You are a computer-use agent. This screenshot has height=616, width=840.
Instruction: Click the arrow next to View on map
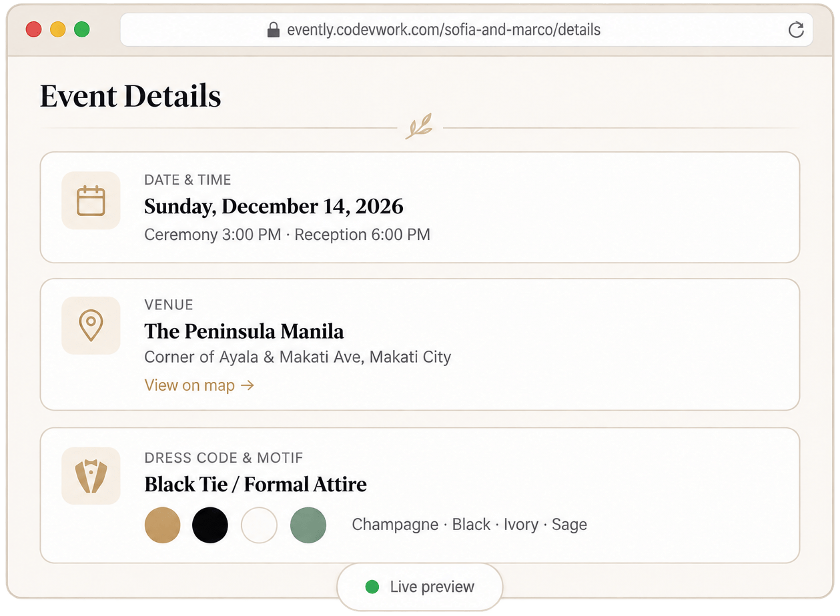[x=248, y=385]
